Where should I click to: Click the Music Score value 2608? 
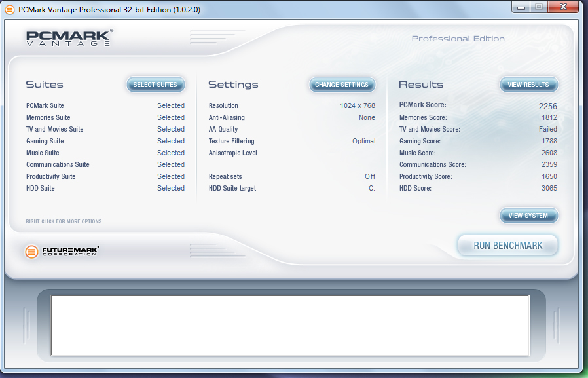[x=549, y=153]
